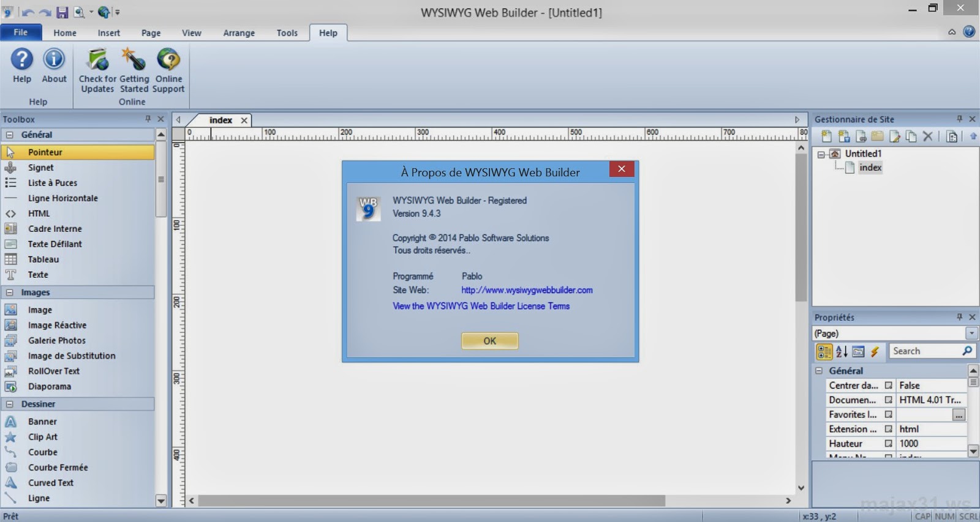980x522 pixels.
Task: Click new page from template icon
Action: (x=844, y=136)
